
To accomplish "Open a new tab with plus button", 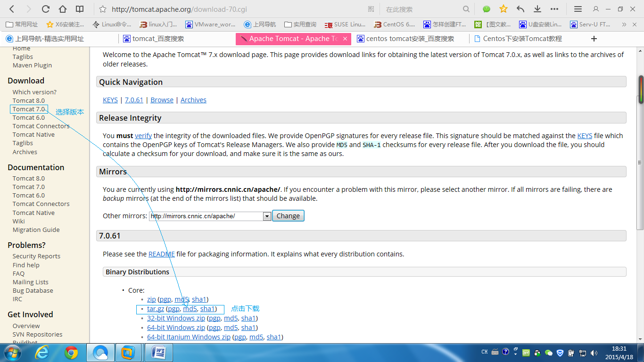I will pos(594,39).
